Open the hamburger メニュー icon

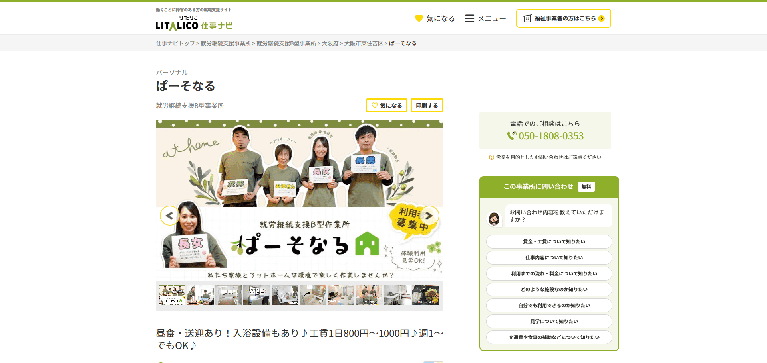(x=469, y=19)
